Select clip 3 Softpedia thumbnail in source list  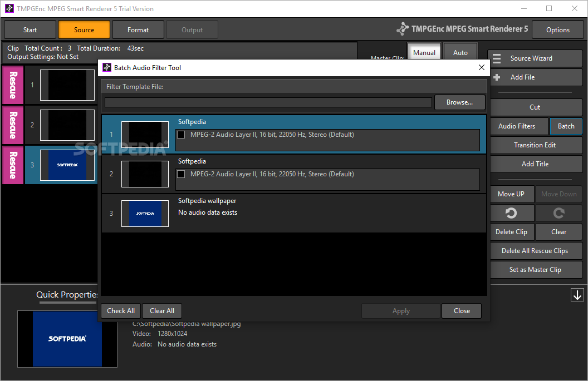pos(67,165)
